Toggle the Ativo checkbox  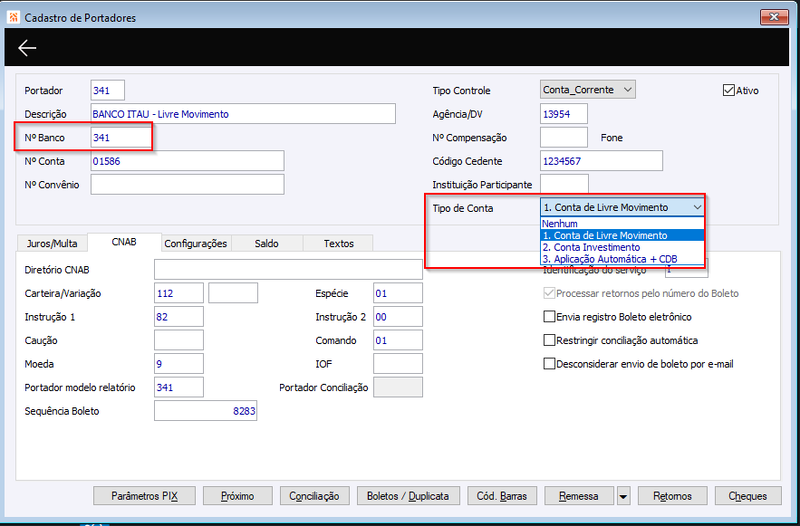point(729,90)
